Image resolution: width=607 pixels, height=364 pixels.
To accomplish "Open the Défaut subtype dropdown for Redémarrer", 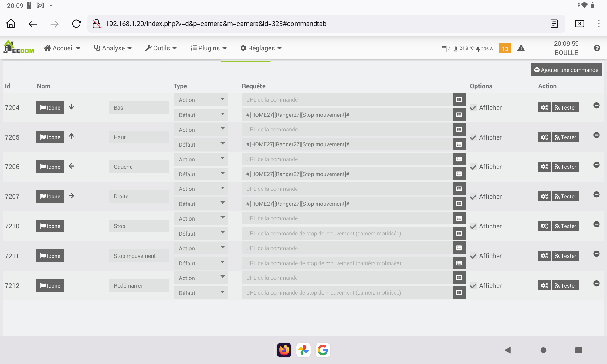I will 201,293.
